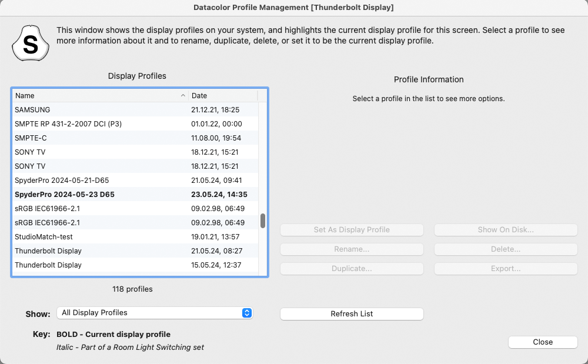The height and width of the screenshot is (364, 588).
Task: Click the Show On Disk button
Action: (506, 230)
